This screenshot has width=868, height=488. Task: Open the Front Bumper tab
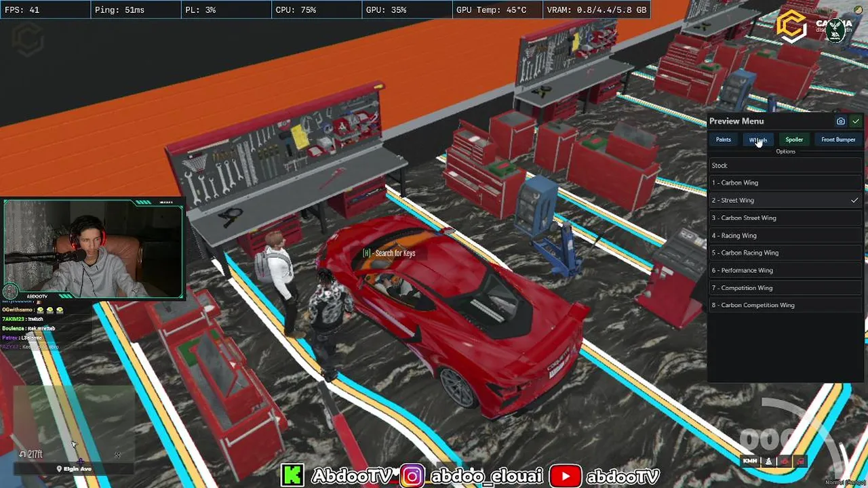click(838, 140)
